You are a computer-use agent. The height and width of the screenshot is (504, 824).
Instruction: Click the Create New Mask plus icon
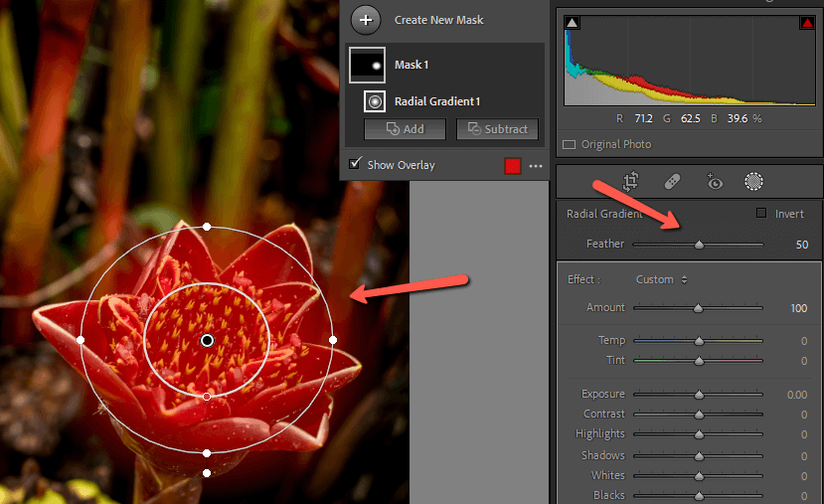(x=366, y=20)
